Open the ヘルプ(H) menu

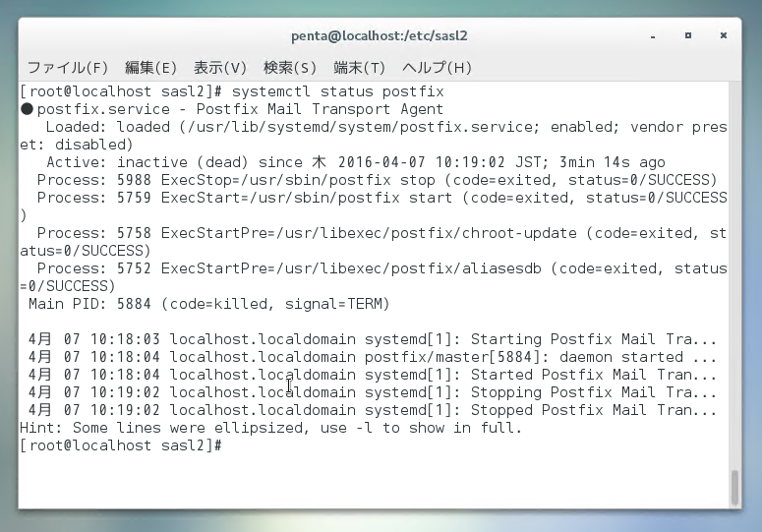click(x=438, y=68)
